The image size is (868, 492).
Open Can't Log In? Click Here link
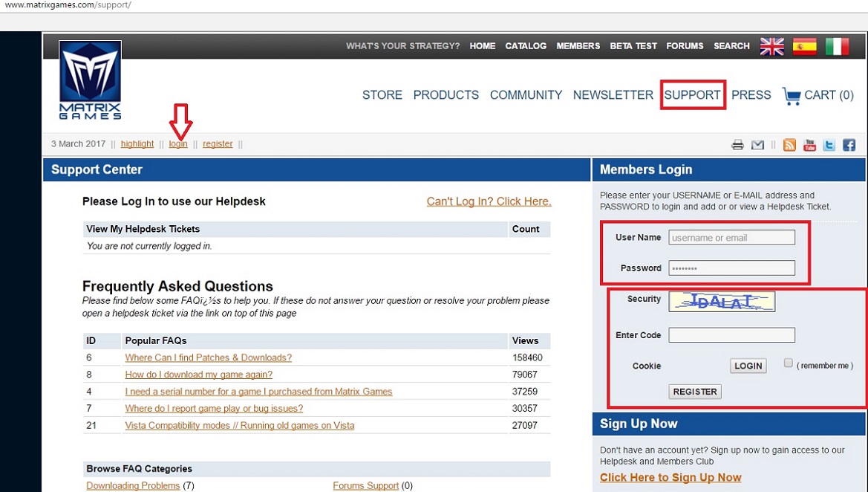489,201
